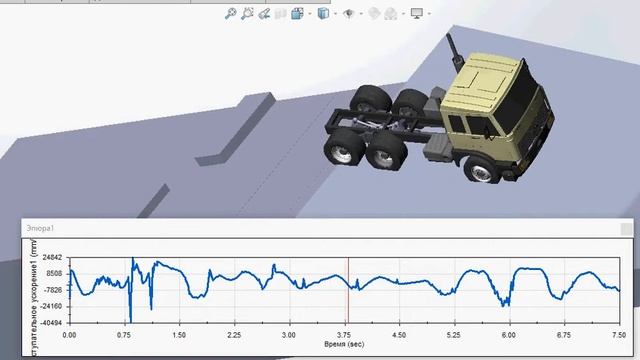Image resolution: width=640 pixels, height=360 pixels.
Task: Click the View Settings monitor icon
Action: [417, 13]
